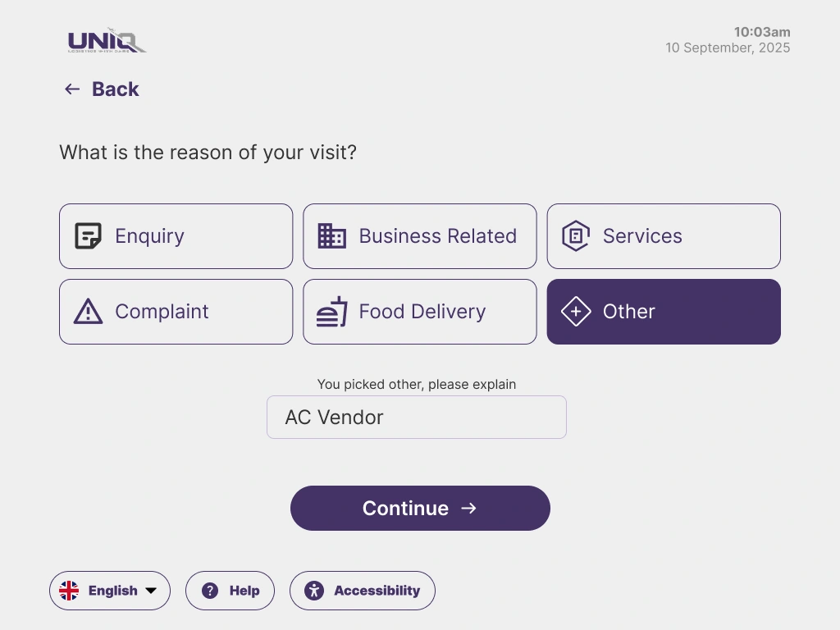The image size is (840, 630).
Task: Select the Enquiry visit reason
Action: tap(176, 236)
